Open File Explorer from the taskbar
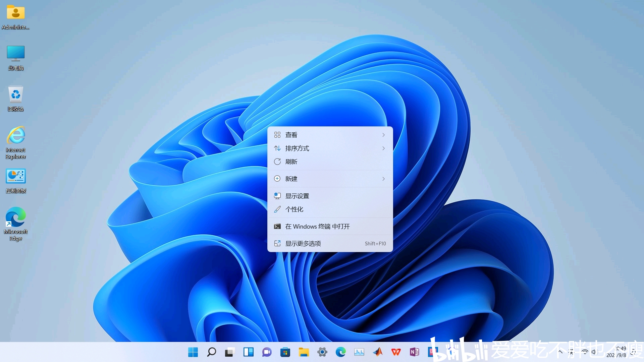644x362 pixels. (x=304, y=352)
